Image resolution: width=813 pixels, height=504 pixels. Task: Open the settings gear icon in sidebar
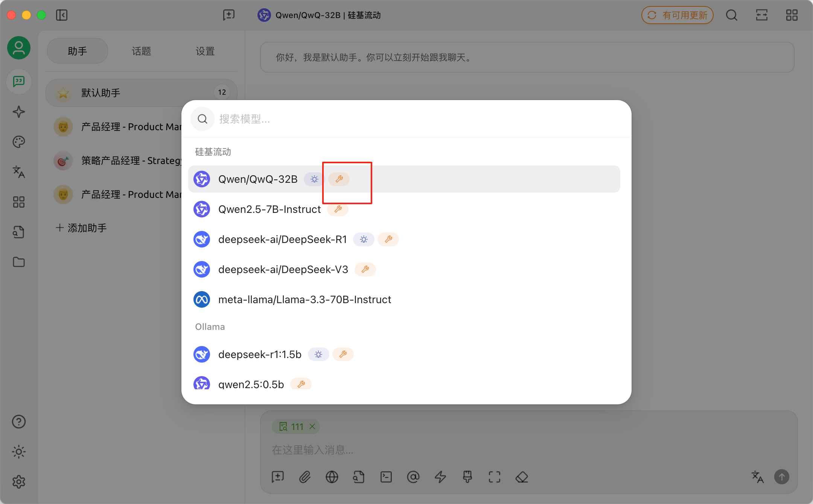(19, 482)
